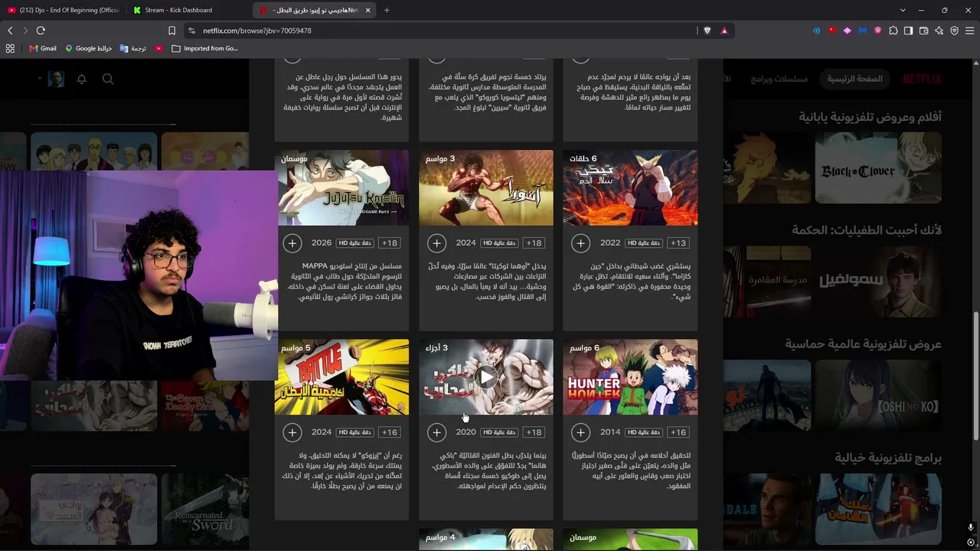The image size is (980, 551).
Task: Click the برامج تلفزيونية خيالية heading
Action: click(888, 458)
